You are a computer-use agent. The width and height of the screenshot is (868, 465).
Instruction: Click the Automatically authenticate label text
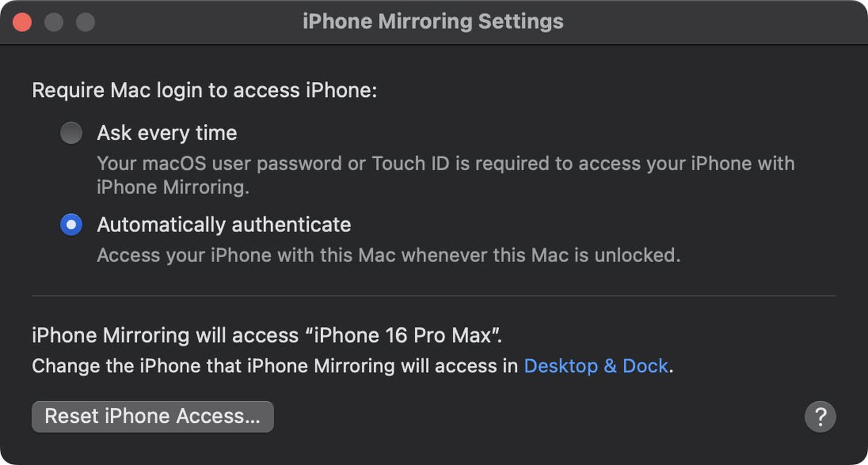[224, 224]
